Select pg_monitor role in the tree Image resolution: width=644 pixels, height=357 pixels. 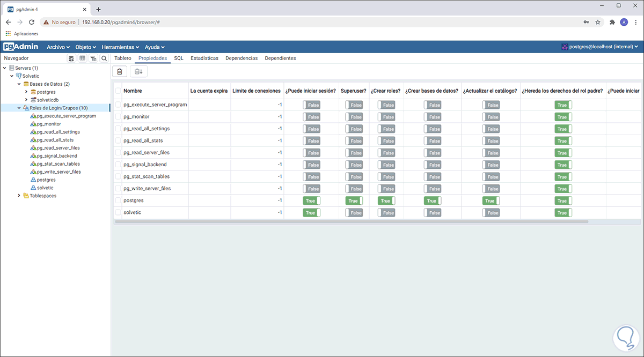(x=48, y=124)
